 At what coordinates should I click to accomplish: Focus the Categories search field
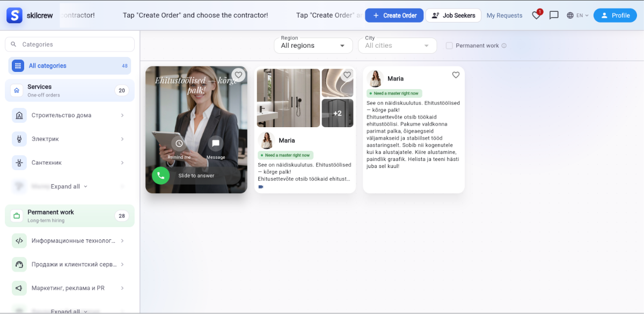70,45
